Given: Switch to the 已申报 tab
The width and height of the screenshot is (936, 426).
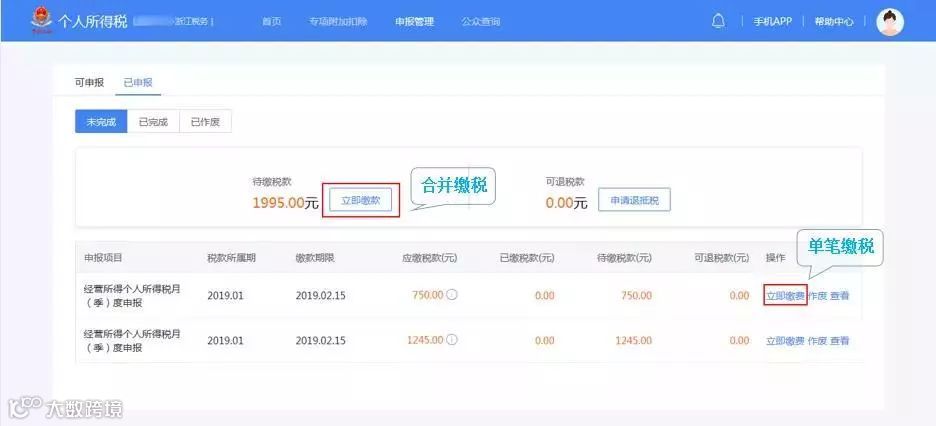Looking at the screenshot, I should [x=138, y=82].
